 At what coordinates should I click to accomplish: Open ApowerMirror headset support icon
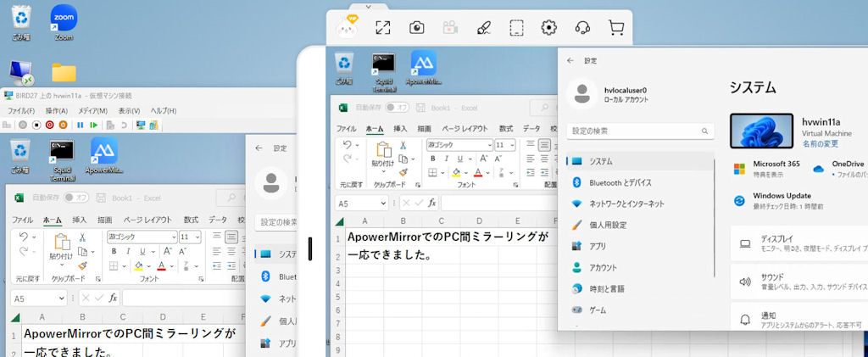[582, 28]
